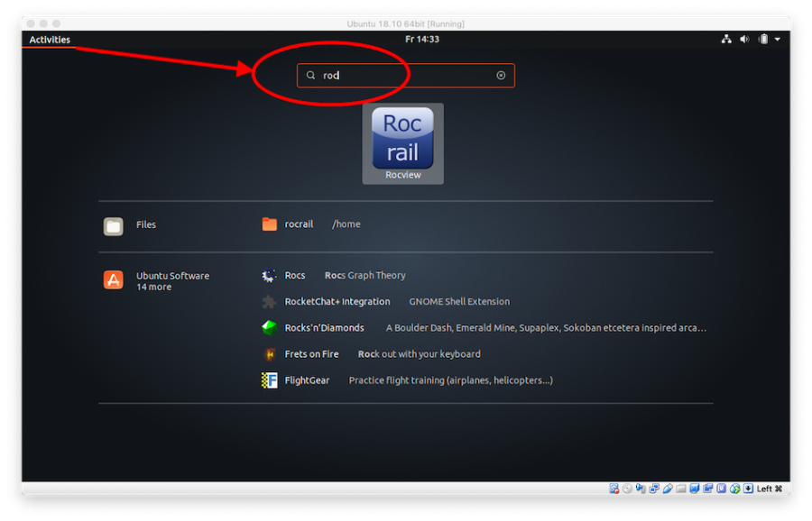Click the Rocs graph theory icon

pyautogui.click(x=269, y=276)
